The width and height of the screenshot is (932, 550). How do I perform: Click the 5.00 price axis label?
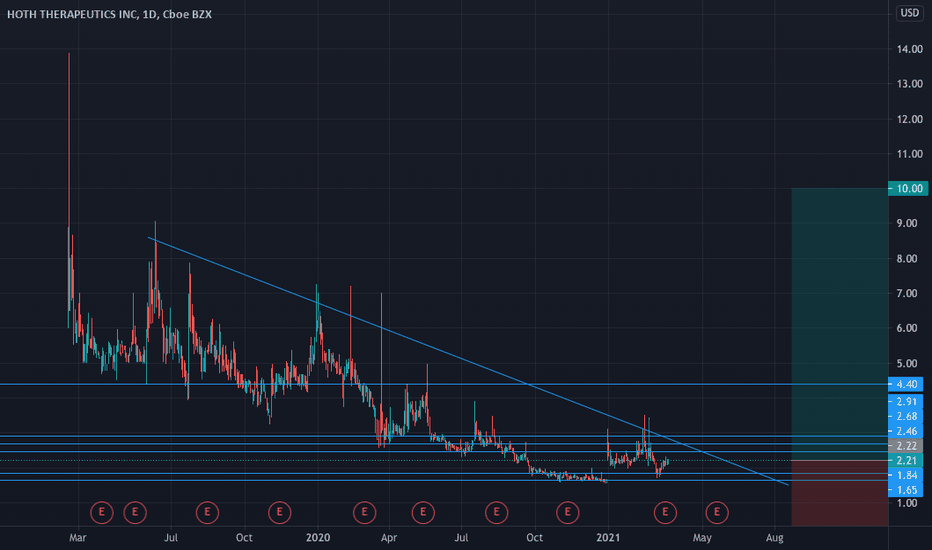(x=907, y=363)
